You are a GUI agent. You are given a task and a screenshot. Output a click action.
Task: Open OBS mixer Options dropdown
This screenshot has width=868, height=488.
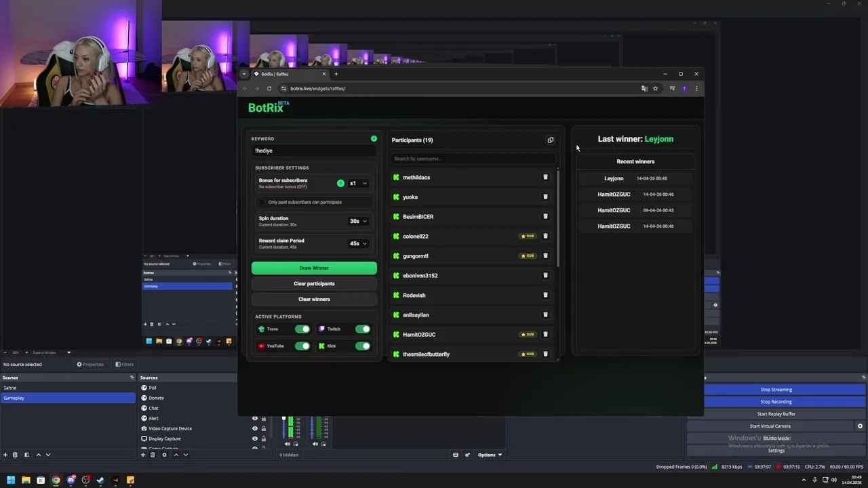(x=490, y=455)
